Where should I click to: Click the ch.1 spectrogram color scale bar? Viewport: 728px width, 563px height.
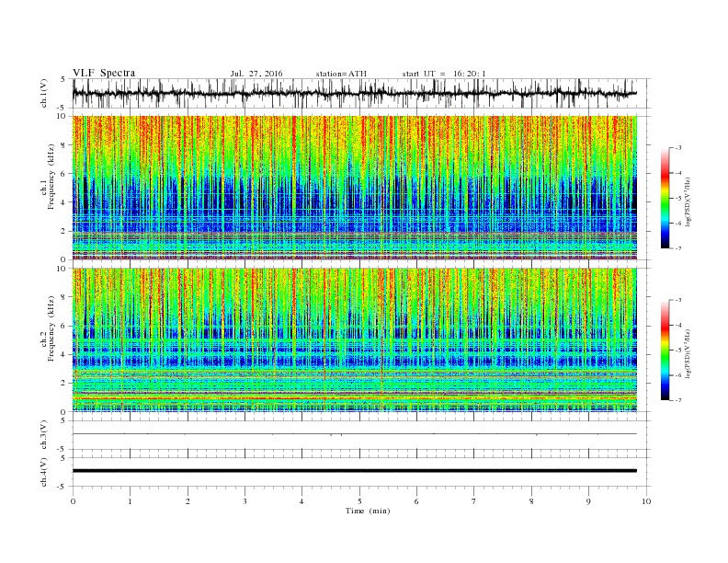665,198
